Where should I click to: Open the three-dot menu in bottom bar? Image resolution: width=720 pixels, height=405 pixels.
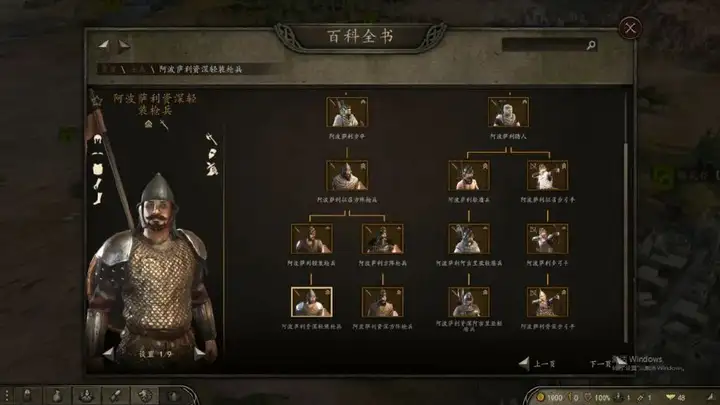pos(7,396)
